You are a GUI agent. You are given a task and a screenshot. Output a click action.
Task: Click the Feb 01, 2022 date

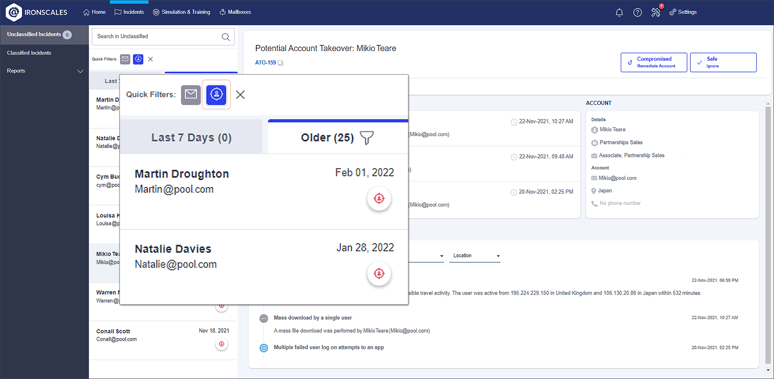coord(365,173)
